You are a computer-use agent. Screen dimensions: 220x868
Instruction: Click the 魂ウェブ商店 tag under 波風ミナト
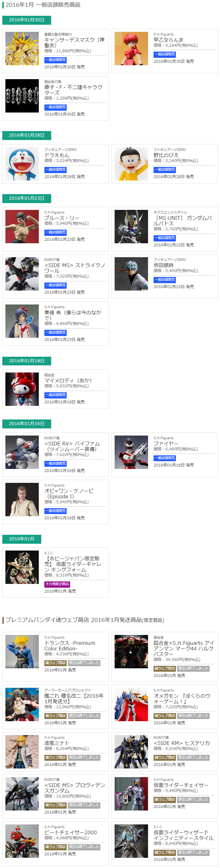click(x=55, y=757)
